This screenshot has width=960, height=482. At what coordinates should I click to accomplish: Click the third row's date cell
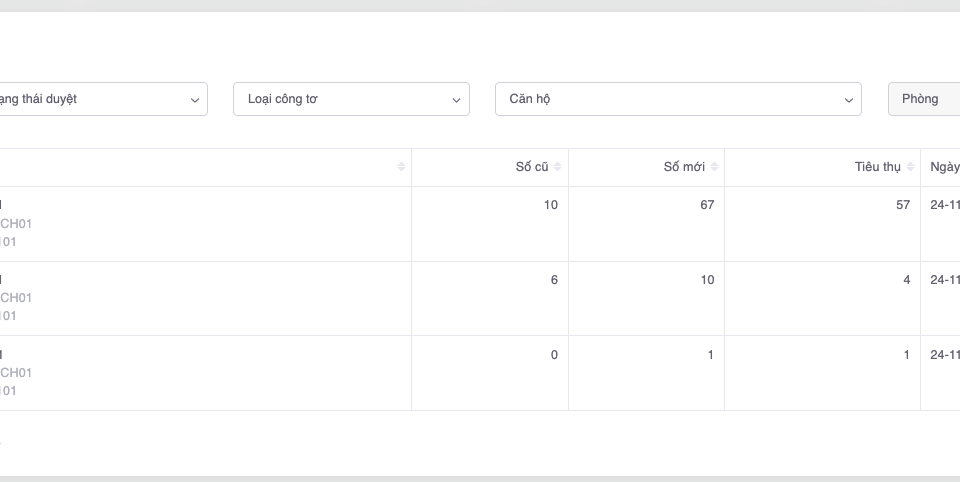pos(944,355)
